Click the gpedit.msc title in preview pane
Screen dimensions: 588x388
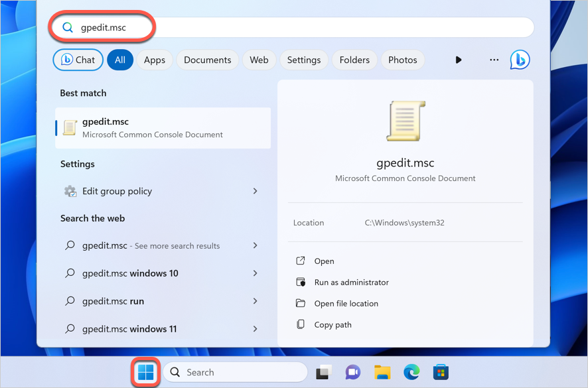405,162
